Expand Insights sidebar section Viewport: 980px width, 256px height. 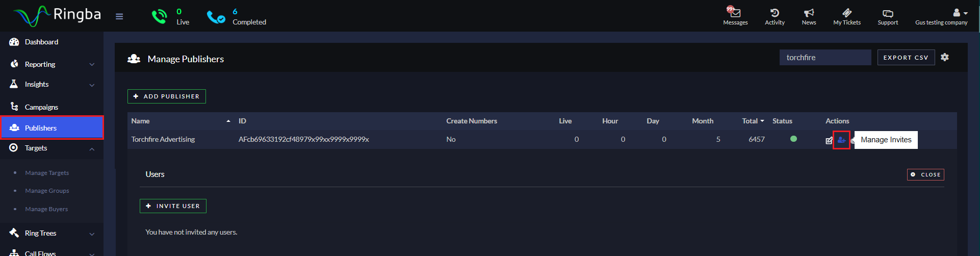click(x=51, y=84)
